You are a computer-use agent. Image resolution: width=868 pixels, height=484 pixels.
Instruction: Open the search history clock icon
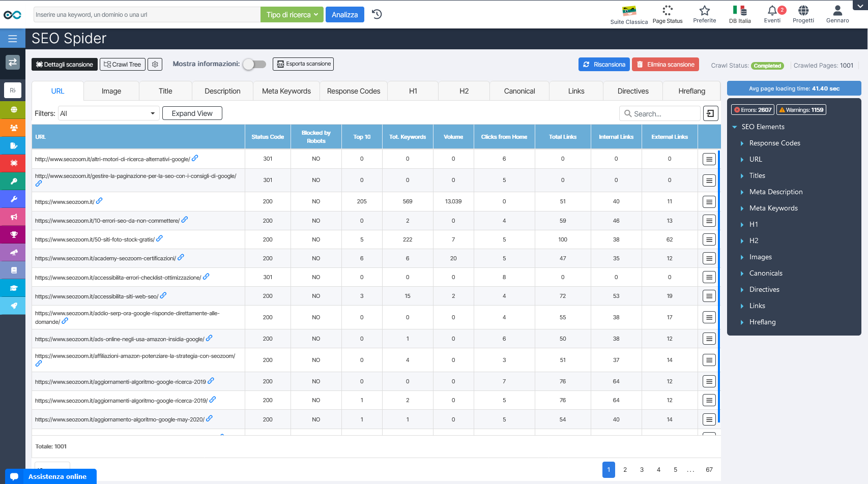tap(377, 14)
